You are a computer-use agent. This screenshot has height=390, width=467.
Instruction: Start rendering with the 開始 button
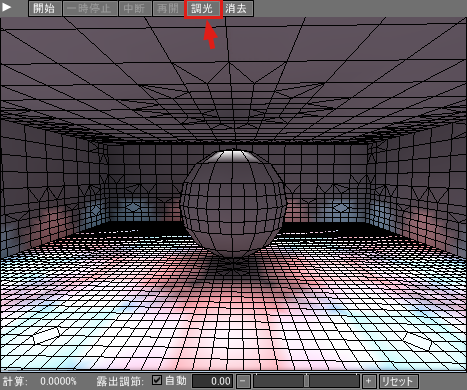pyautogui.click(x=45, y=8)
